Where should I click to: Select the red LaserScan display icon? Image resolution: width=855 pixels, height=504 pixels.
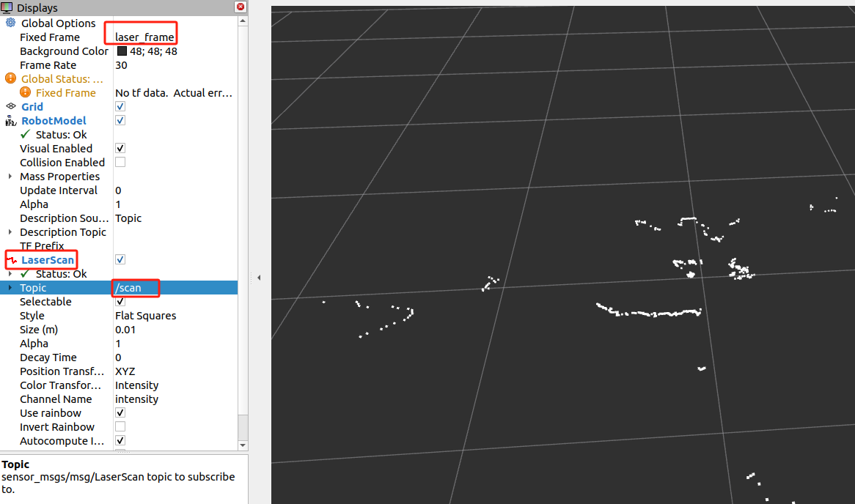[12, 260]
